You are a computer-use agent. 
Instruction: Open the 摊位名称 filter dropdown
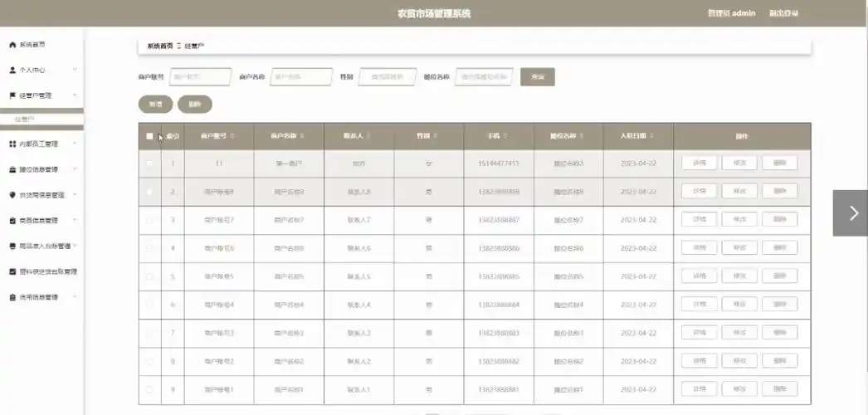click(x=484, y=77)
